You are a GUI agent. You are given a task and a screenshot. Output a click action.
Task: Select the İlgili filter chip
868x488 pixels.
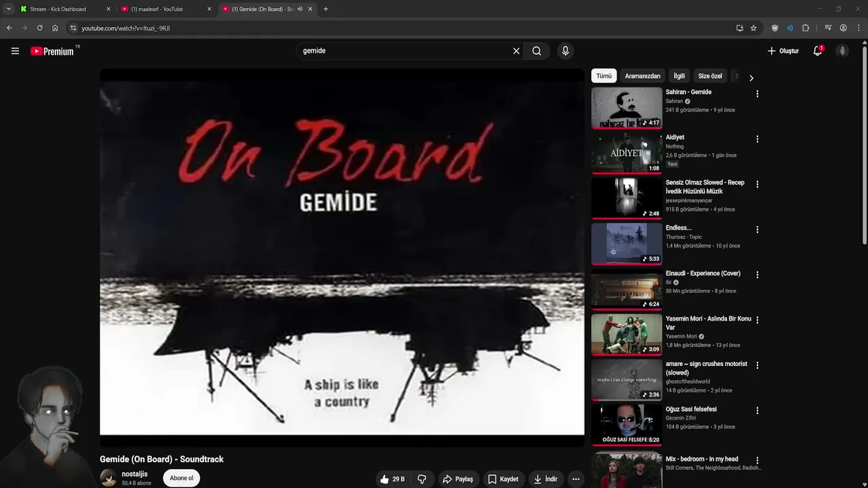click(679, 76)
